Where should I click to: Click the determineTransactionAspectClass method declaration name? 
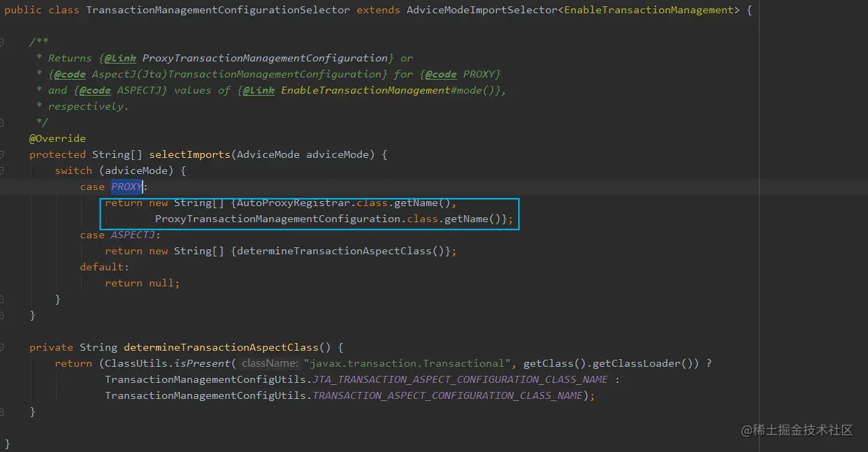pos(221,347)
